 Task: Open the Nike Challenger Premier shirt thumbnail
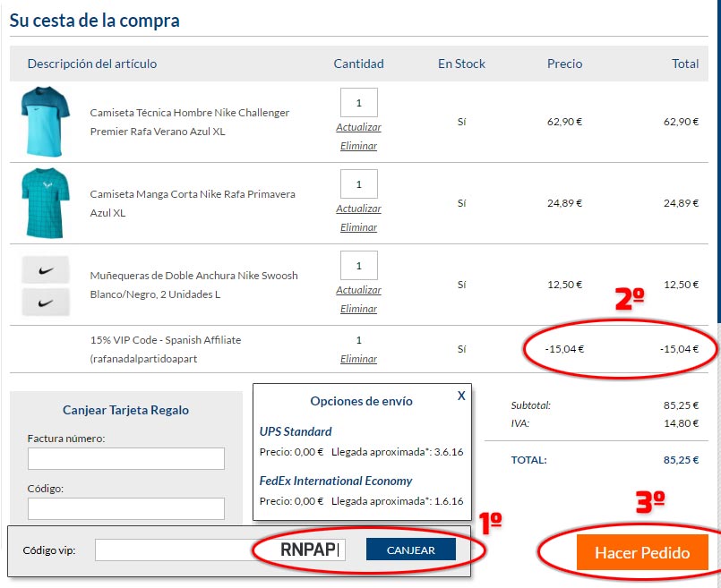click(x=46, y=122)
